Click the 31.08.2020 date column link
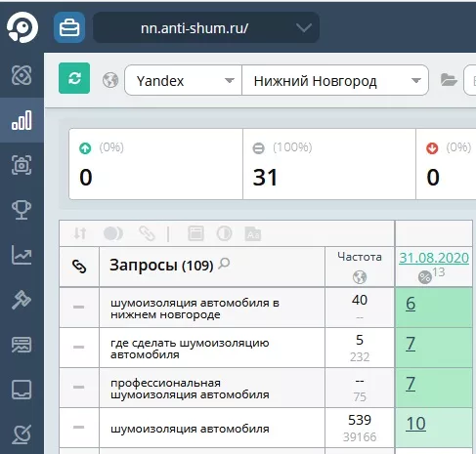 click(434, 258)
